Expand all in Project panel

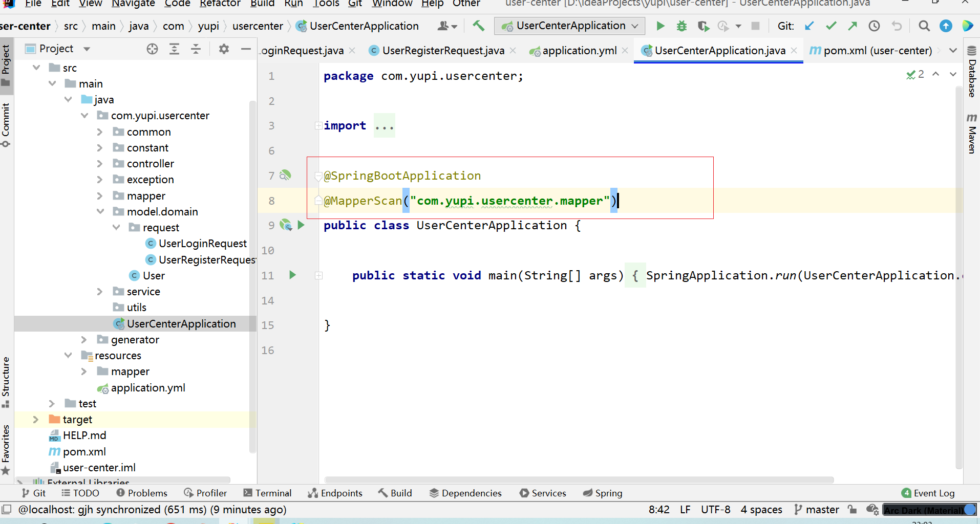point(174,49)
